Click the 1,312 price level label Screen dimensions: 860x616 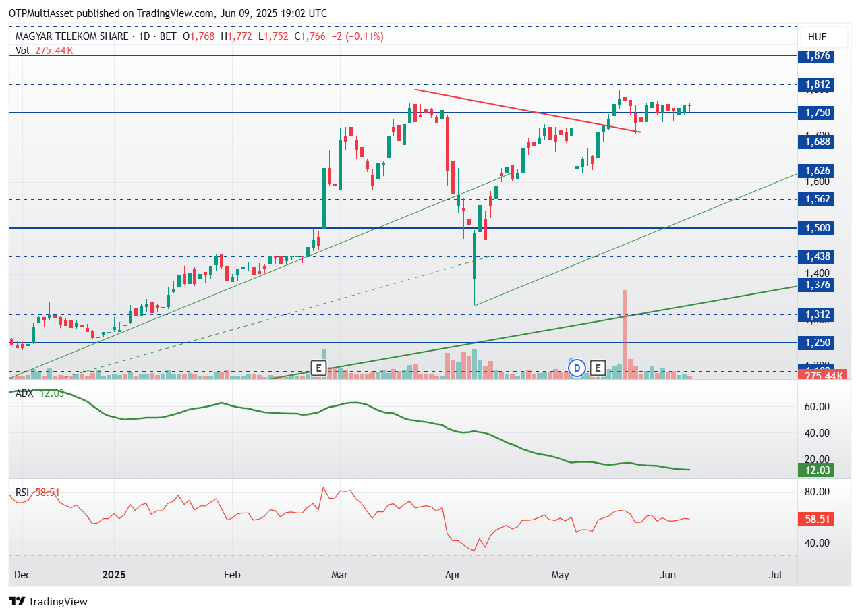[x=816, y=314]
